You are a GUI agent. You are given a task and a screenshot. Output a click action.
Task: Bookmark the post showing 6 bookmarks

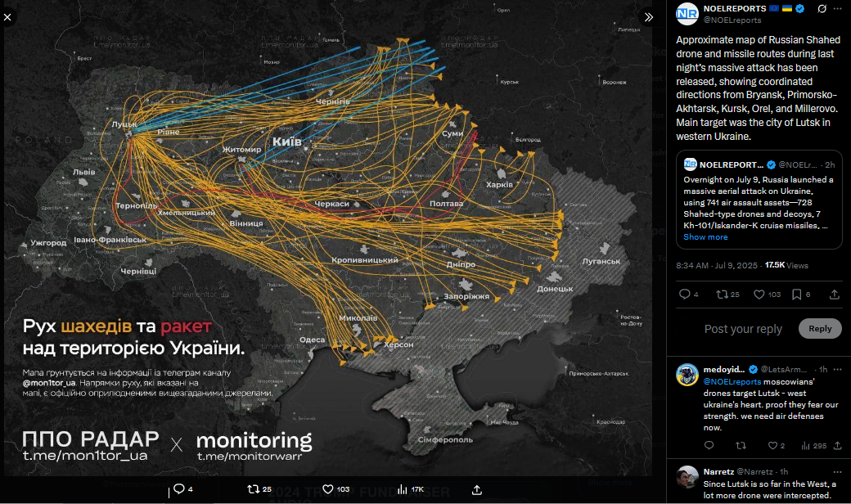(x=797, y=294)
